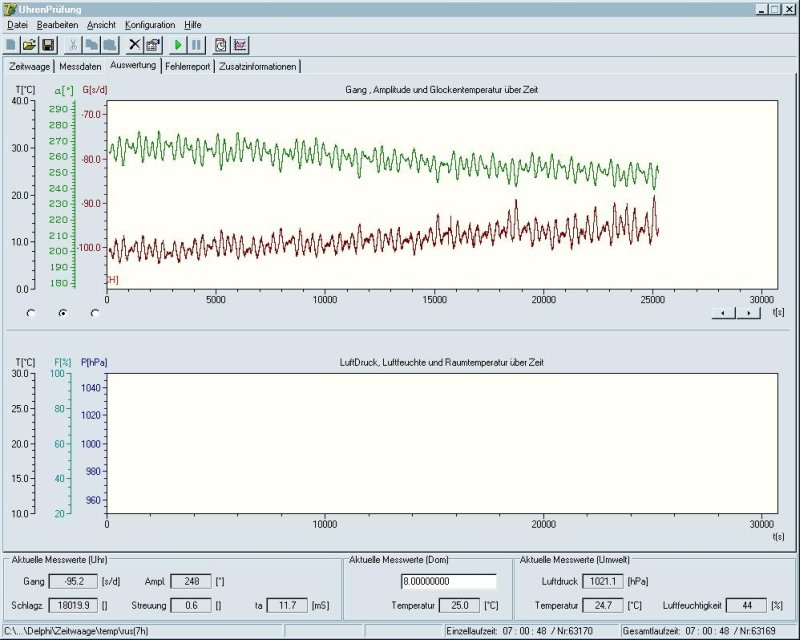Click the chart graph toolbar icon
Image resolution: width=800 pixels, height=640 pixels.
click(240, 45)
